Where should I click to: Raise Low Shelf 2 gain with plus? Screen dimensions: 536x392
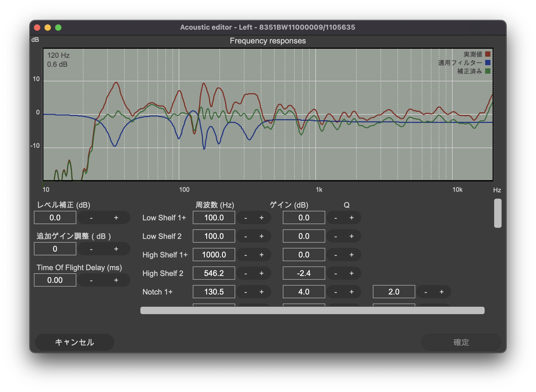352,236
